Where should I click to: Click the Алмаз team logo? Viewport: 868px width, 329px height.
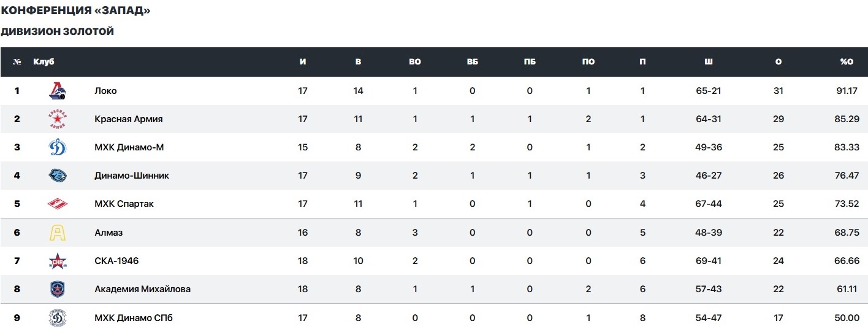pos(58,233)
